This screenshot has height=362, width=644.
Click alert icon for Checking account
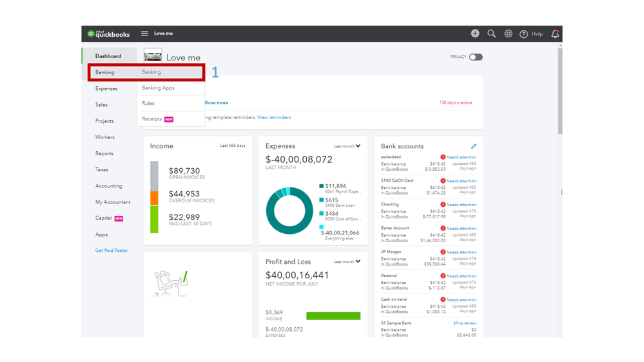pos(443,205)
